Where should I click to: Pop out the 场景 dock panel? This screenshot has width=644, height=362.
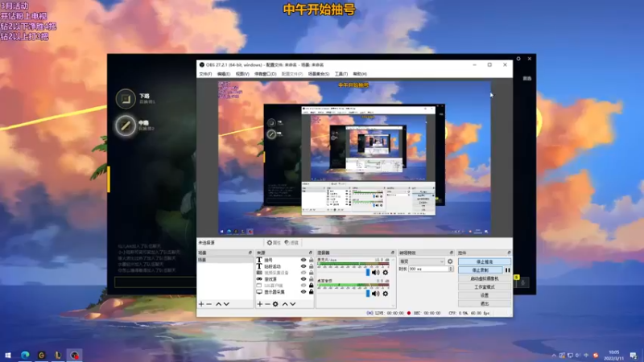click(x=250, y=253)
